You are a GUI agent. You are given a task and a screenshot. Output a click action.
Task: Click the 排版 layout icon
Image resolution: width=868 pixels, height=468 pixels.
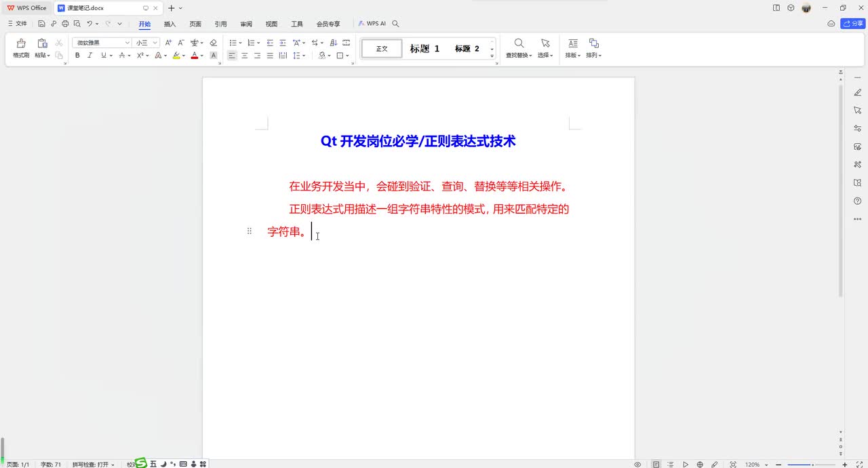(x=573, y=43)
